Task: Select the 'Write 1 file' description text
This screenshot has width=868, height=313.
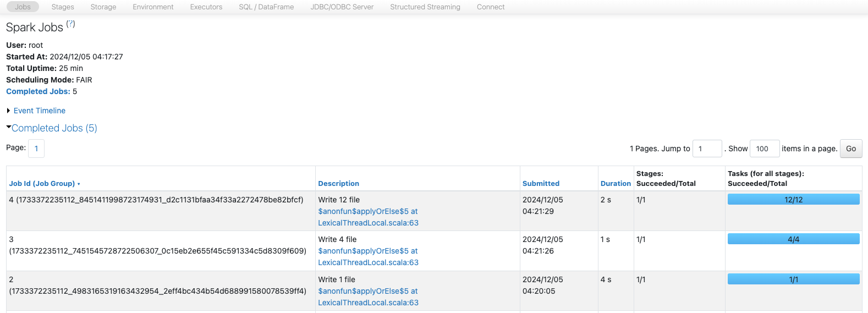Action: (x=337, y=279)
